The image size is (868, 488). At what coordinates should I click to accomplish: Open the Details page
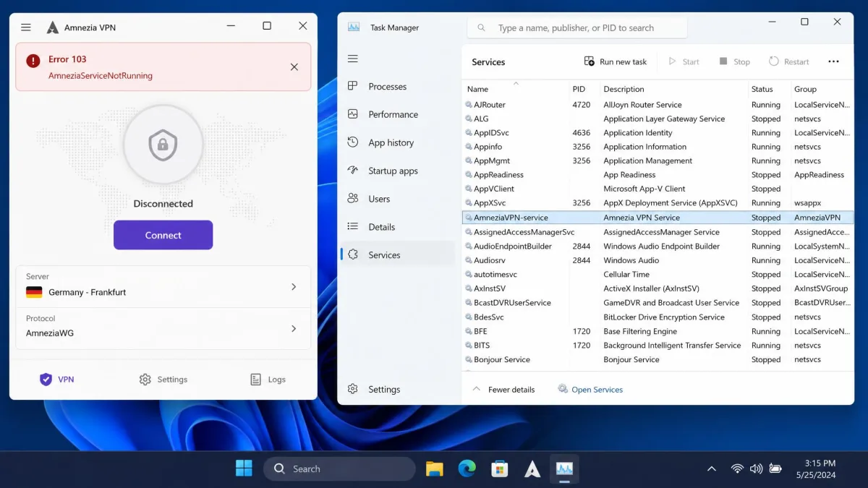pos(396,226)
